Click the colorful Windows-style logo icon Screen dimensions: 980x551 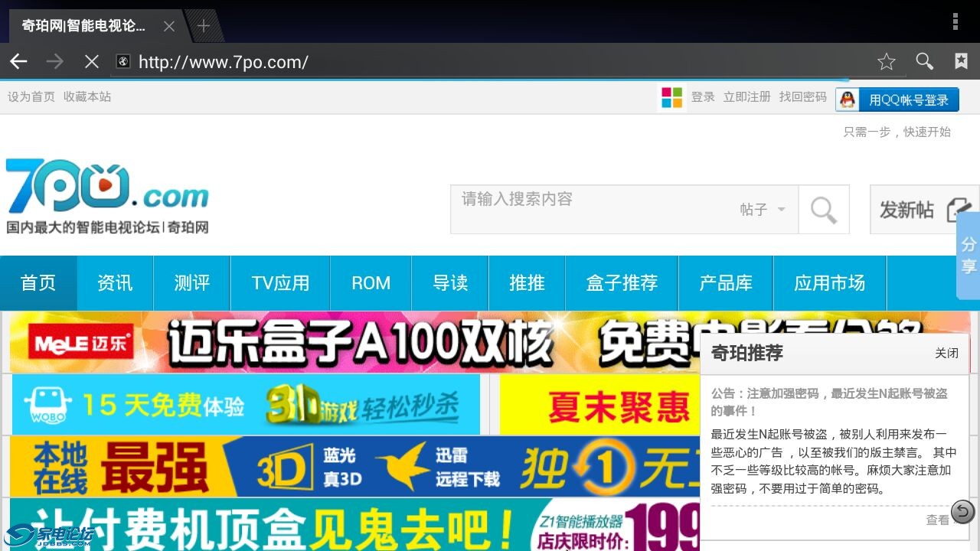pyautogui.click(x=671, y=97)
